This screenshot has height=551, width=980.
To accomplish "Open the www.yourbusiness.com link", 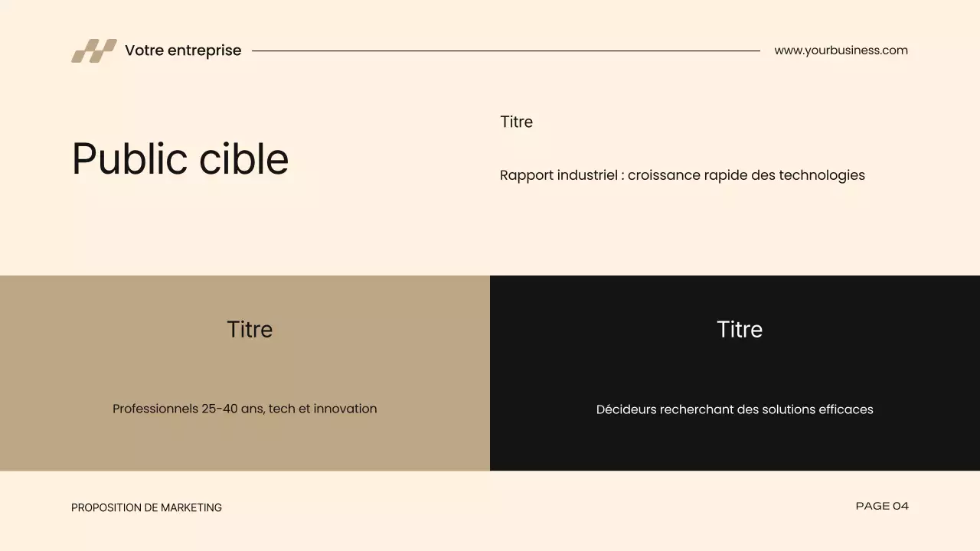I will coord(841,51).
